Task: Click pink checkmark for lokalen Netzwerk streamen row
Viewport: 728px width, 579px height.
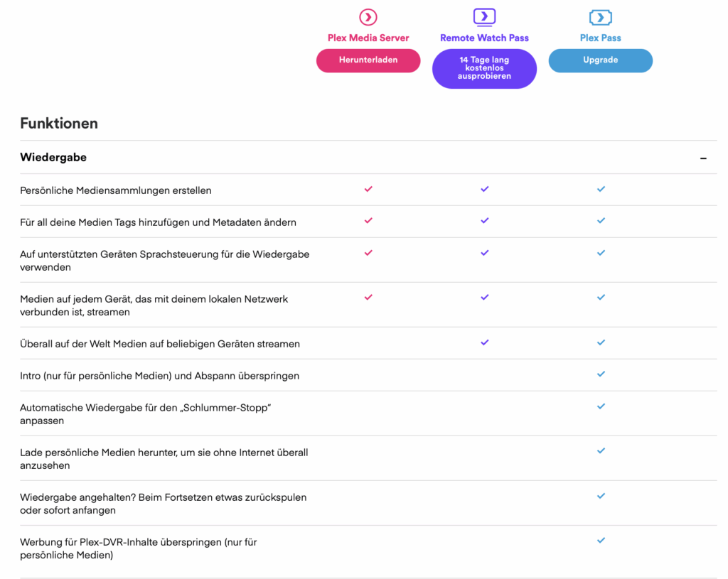Action: coord(368,298)
